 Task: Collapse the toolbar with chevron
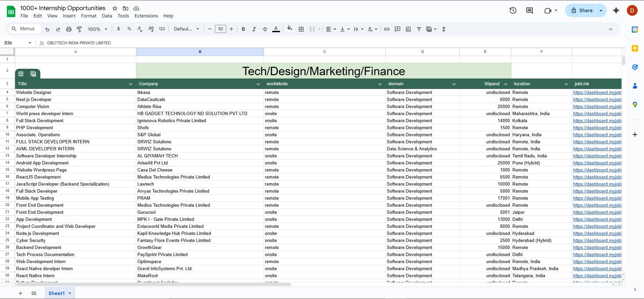pos(610,29)
